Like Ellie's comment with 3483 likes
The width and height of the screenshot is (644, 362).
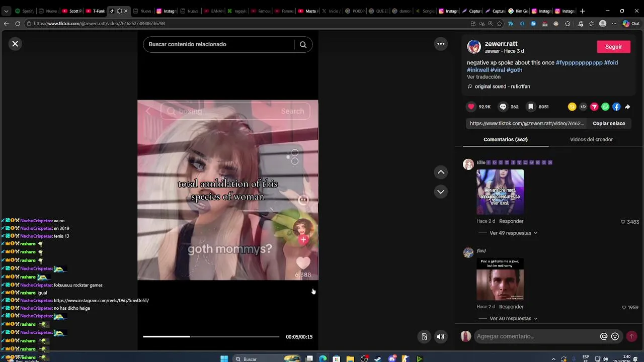tap(623, 222)
